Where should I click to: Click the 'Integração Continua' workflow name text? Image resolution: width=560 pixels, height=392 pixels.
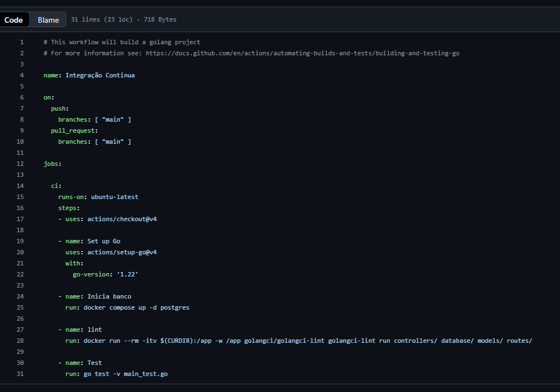[100, 75]
